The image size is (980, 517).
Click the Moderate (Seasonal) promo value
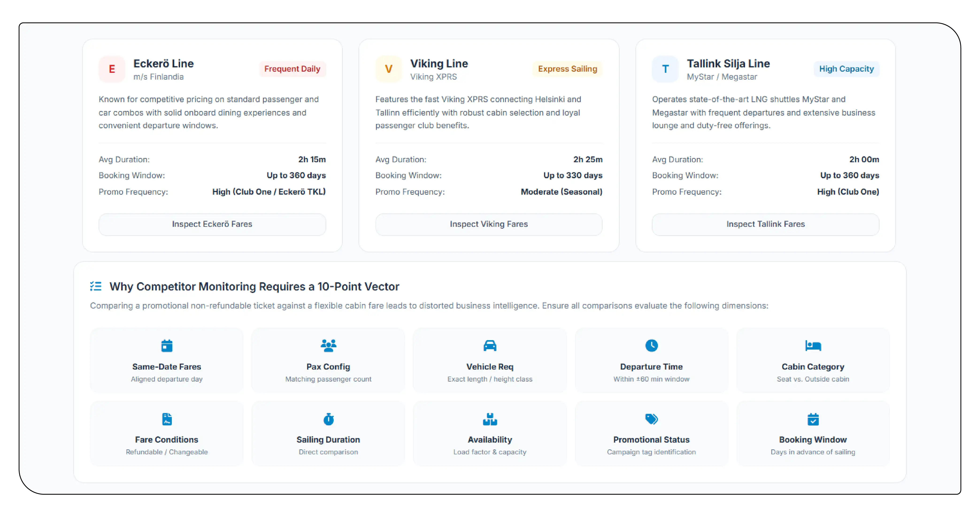point(561,192)
